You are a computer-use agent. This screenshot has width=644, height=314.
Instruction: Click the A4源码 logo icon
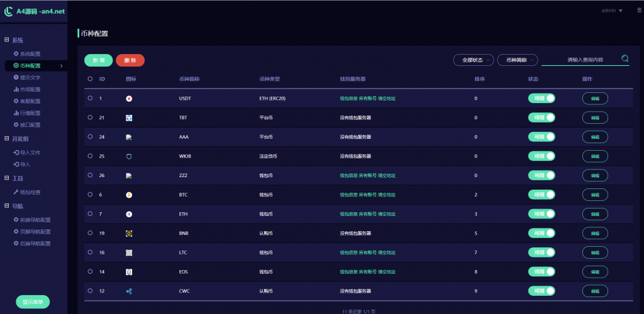[x=9, y=11]
